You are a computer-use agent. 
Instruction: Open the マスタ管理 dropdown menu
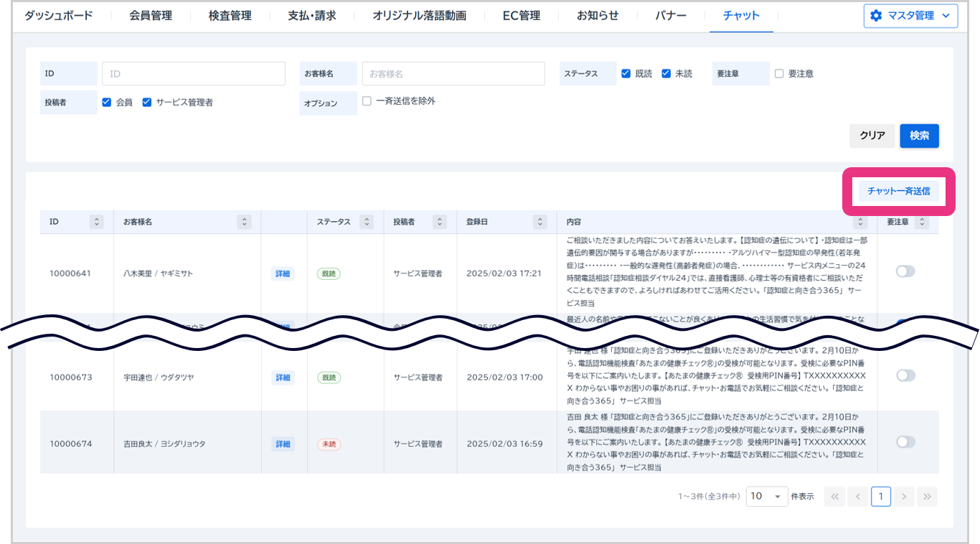click(910, 15)
